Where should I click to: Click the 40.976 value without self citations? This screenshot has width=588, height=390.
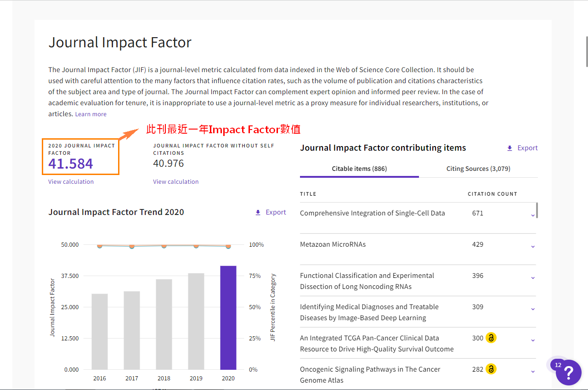169,164
